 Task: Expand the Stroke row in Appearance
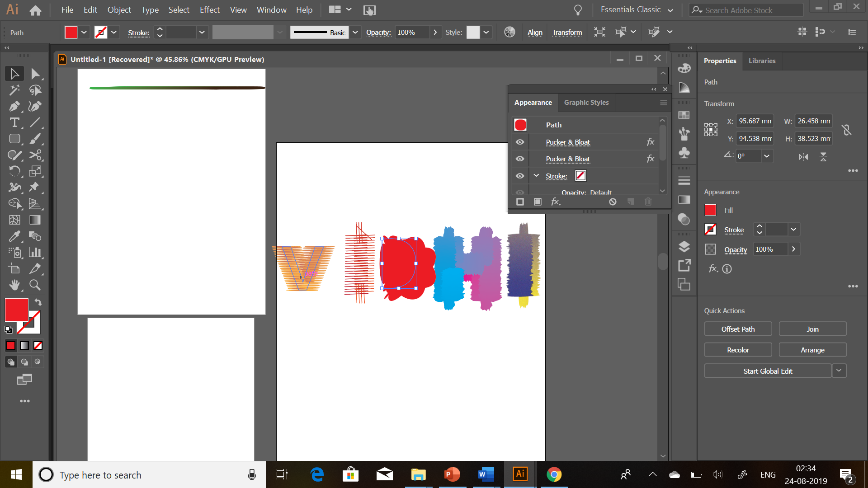point(536,176)
